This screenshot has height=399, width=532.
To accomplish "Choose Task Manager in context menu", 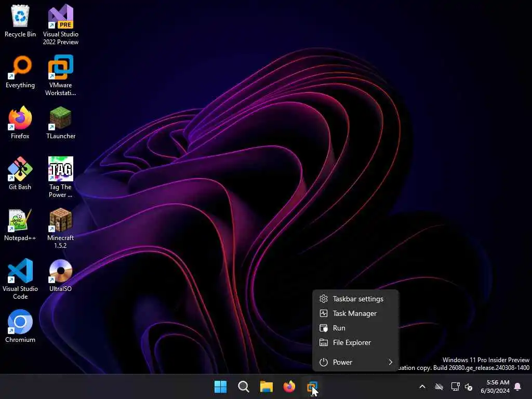I will pos(355,313).
